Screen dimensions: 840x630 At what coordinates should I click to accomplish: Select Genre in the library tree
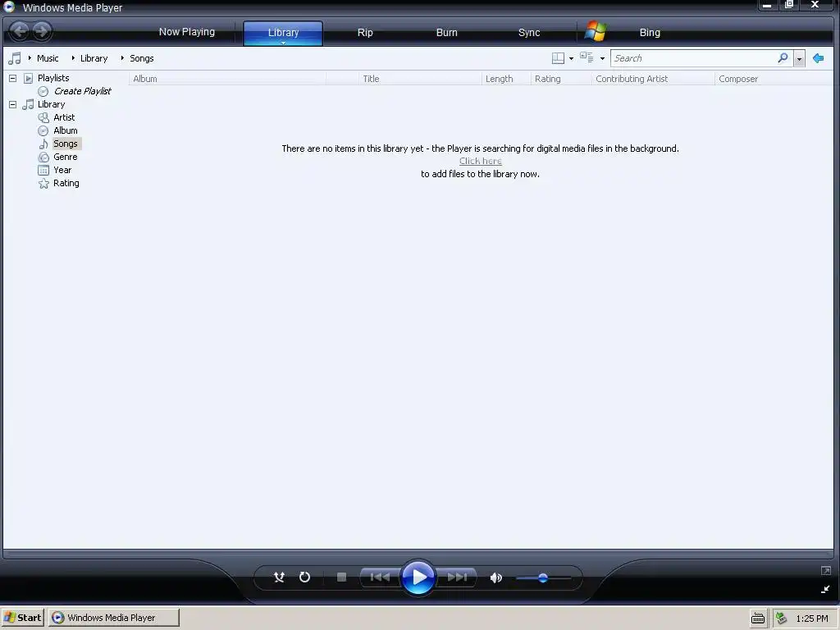point(65,157)
